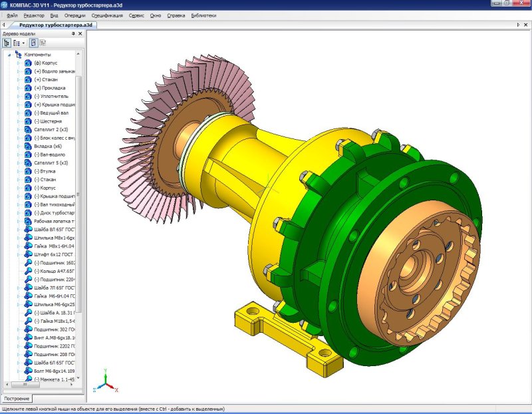Viewport: 532px width, 414px height.
Task: Click the left tab-scroll arrow
Action: click(x=3, y=25)
